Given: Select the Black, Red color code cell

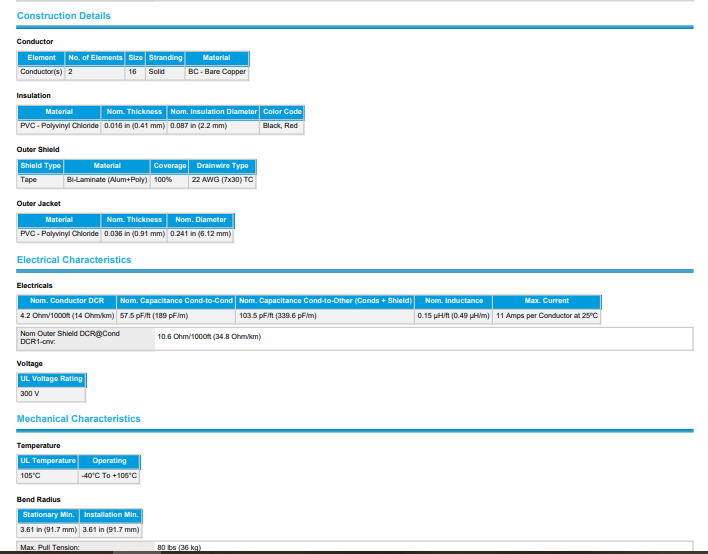Looking at the screenshot, I should pos(280,126).
